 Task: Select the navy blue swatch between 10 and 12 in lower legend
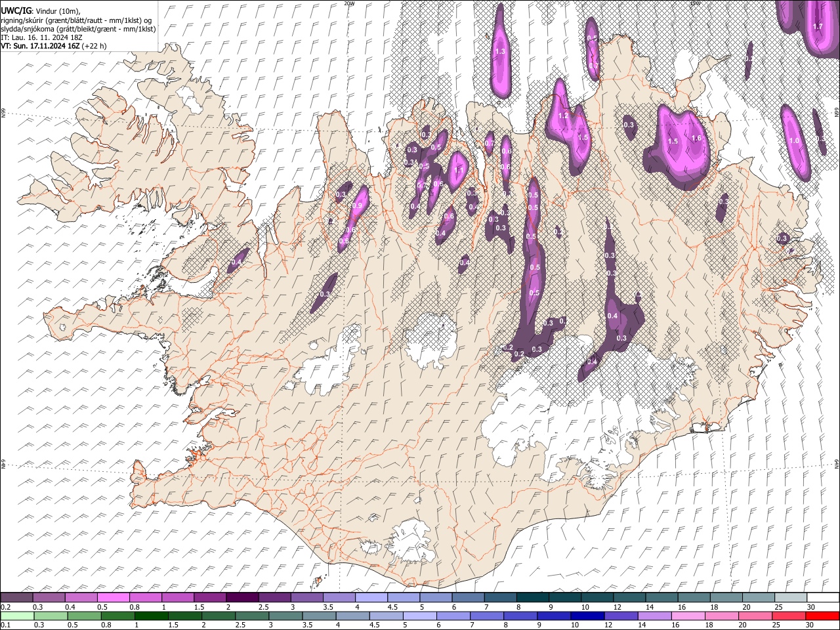pos(587,616)
